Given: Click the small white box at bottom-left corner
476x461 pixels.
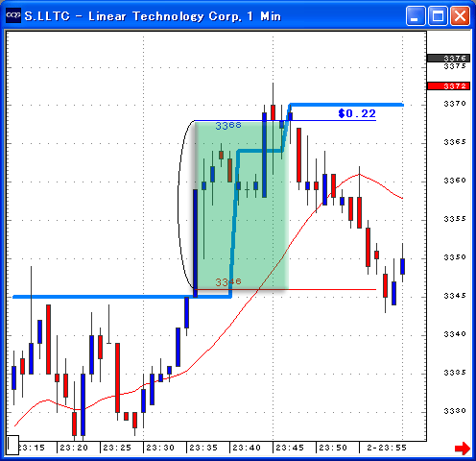Looking at the screenshot, I should (x=12, y=445).
